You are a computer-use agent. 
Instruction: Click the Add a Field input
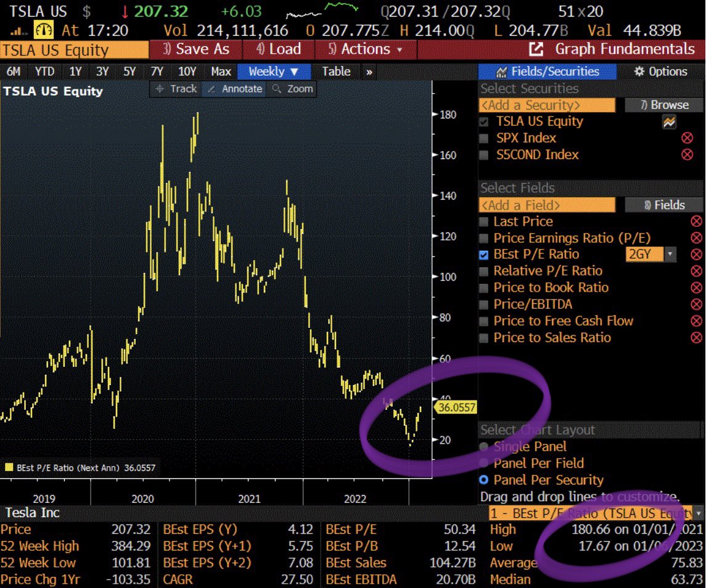click(547, 205)
